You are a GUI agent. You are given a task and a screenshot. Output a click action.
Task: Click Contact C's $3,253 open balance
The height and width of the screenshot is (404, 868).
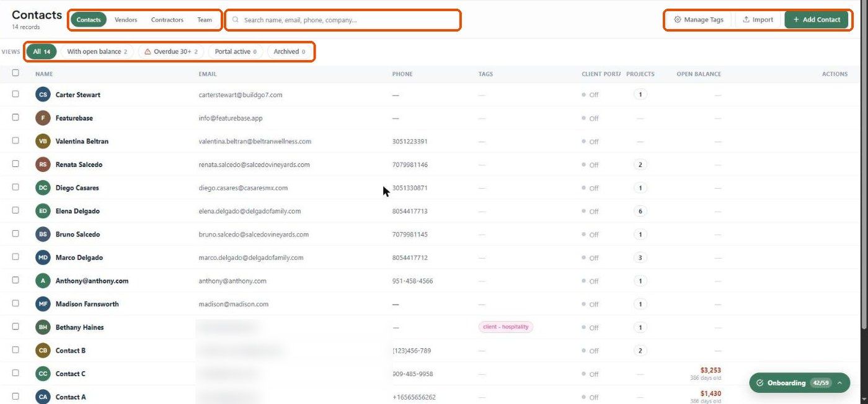(x=711, y=370)
